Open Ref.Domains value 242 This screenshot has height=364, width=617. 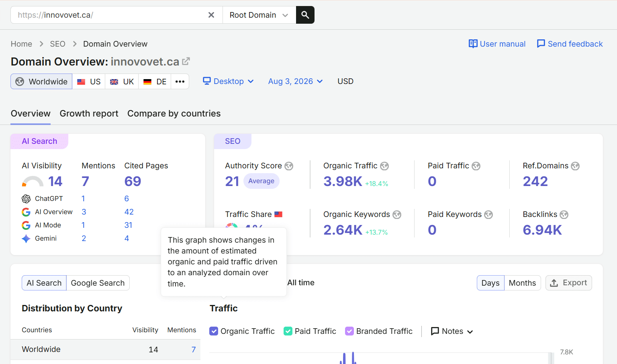click(535, 181)
